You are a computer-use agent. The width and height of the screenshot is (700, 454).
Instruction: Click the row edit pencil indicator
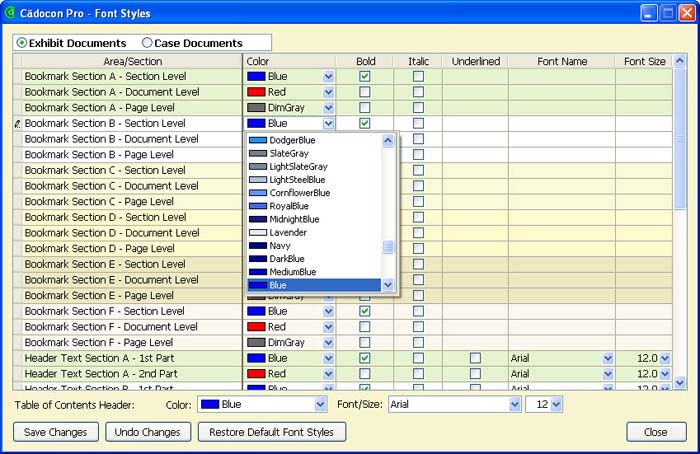(17, 124)
